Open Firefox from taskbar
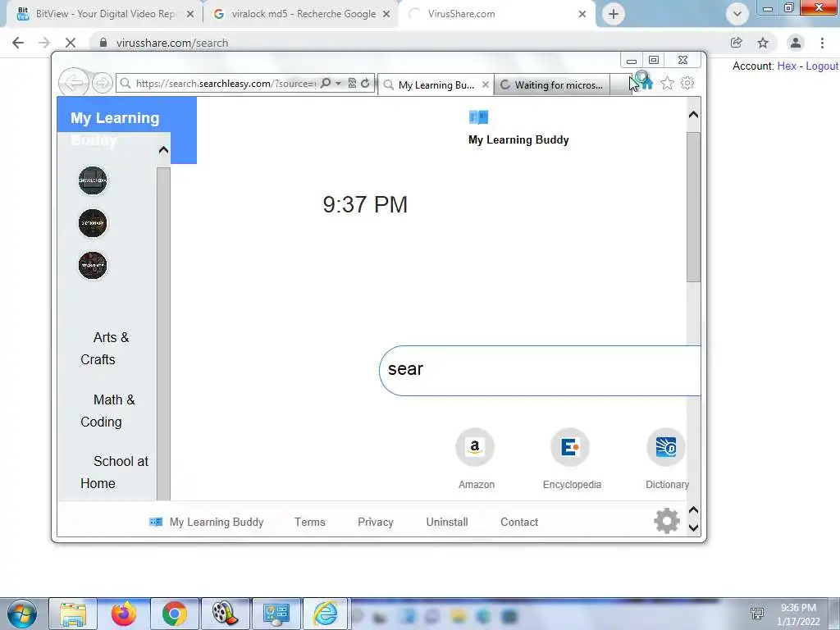The image size is (840, 630). tap(124, 614)
